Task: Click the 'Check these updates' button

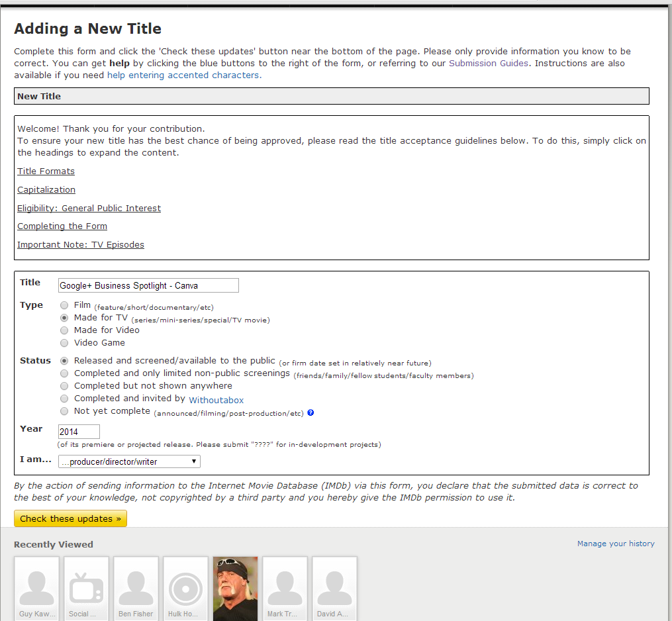Action: 70,519
